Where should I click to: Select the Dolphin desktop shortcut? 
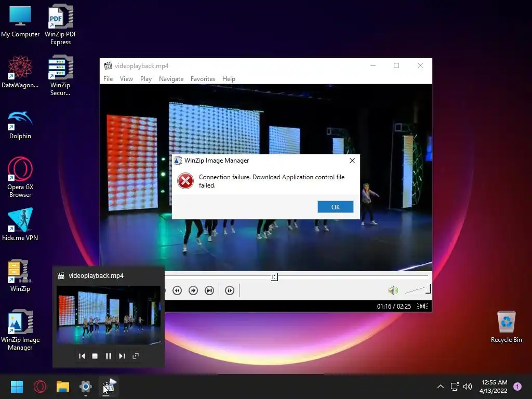click(20, 125)
